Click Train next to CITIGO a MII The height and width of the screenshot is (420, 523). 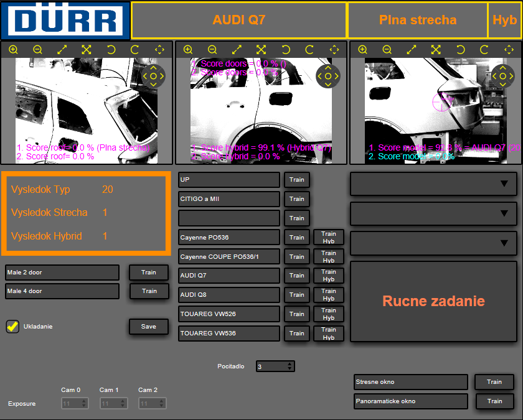coord(297,199)
